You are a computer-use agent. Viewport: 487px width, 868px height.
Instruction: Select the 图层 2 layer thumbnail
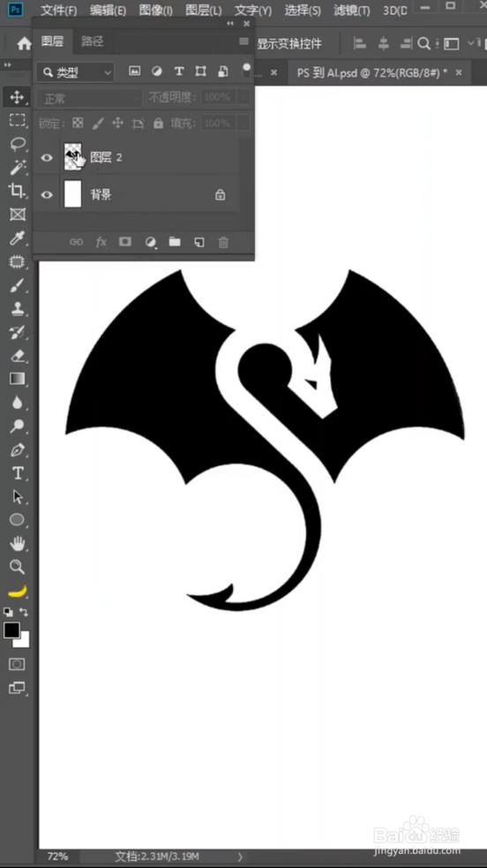(72, 157)
